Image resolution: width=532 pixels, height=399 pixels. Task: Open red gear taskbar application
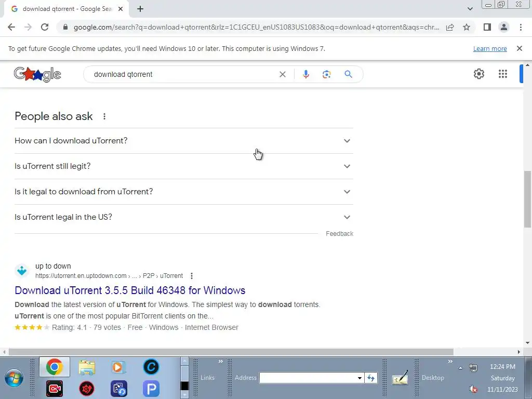pos(87,389)
